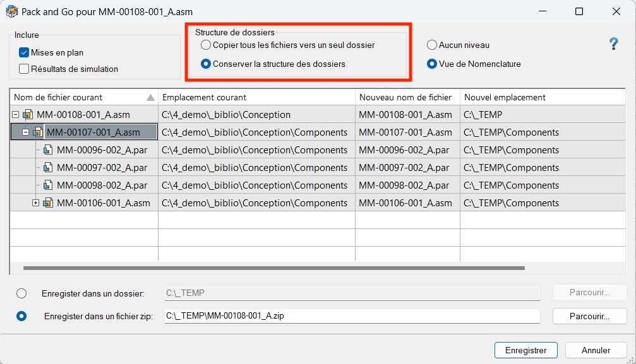Click new file name cell MM-00097-002_A.par
Viewport: 636px width, 364px height.
tap(407, 167)
